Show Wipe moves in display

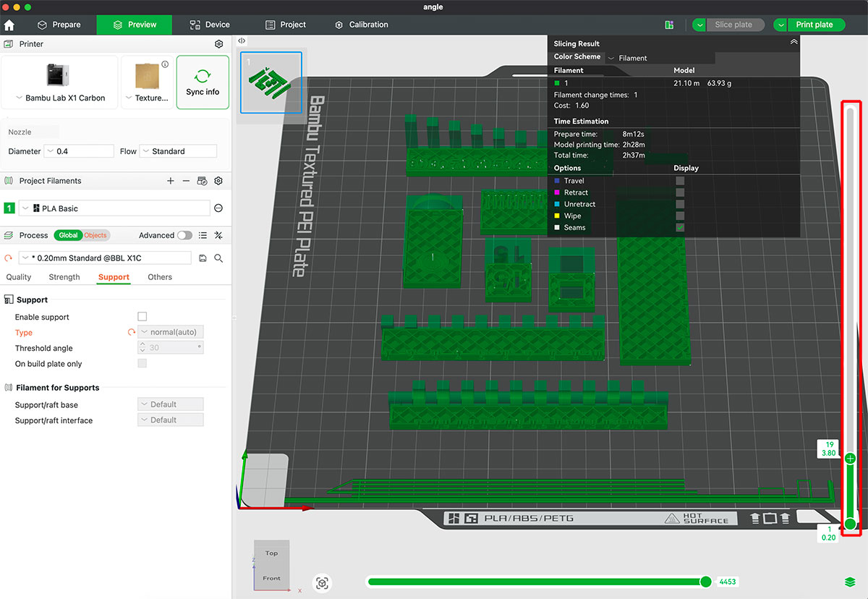(680, 216)
